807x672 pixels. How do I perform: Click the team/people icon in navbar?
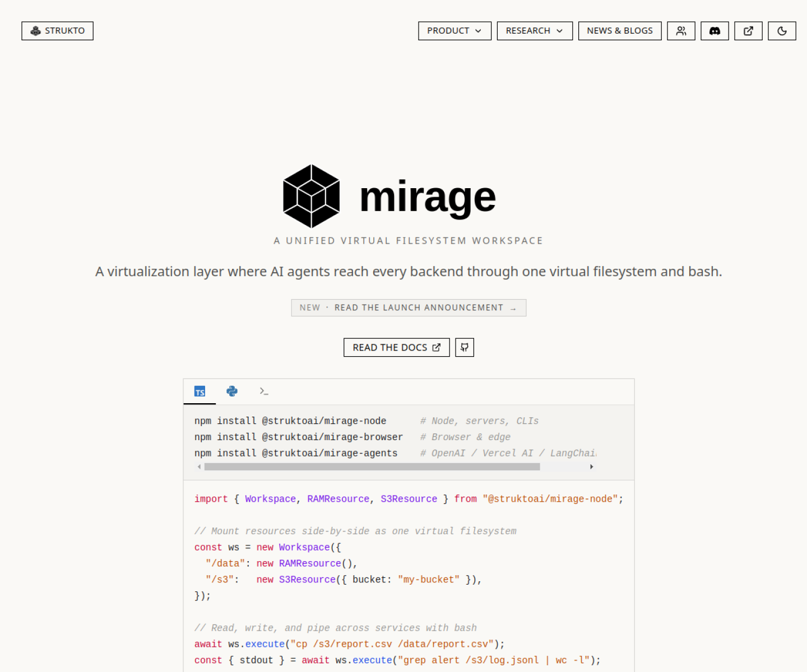point(681,31)
